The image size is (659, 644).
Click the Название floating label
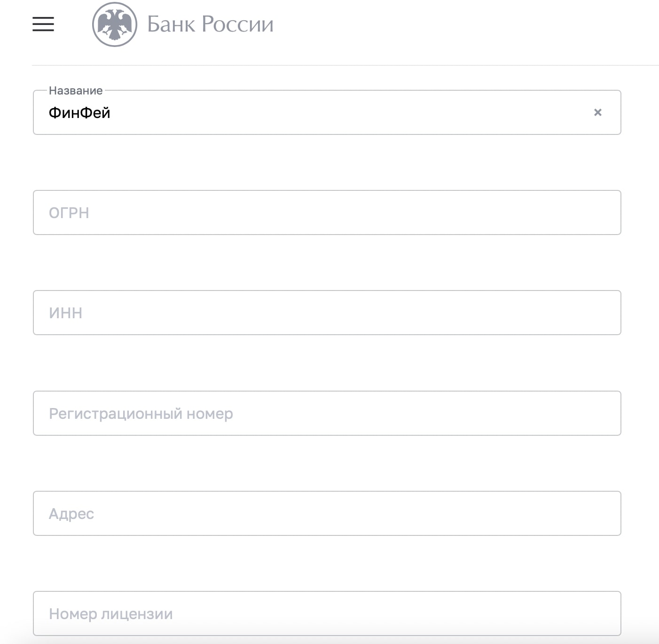click(x=76, y=91)
